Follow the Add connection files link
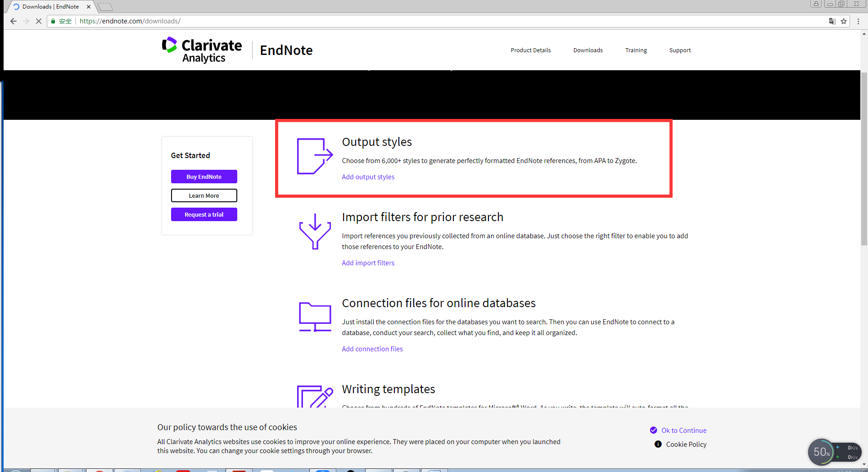 [372, 349]
